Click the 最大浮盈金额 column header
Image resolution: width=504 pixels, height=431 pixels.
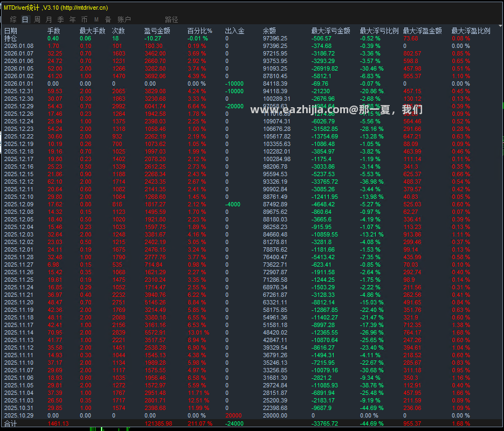423,31
